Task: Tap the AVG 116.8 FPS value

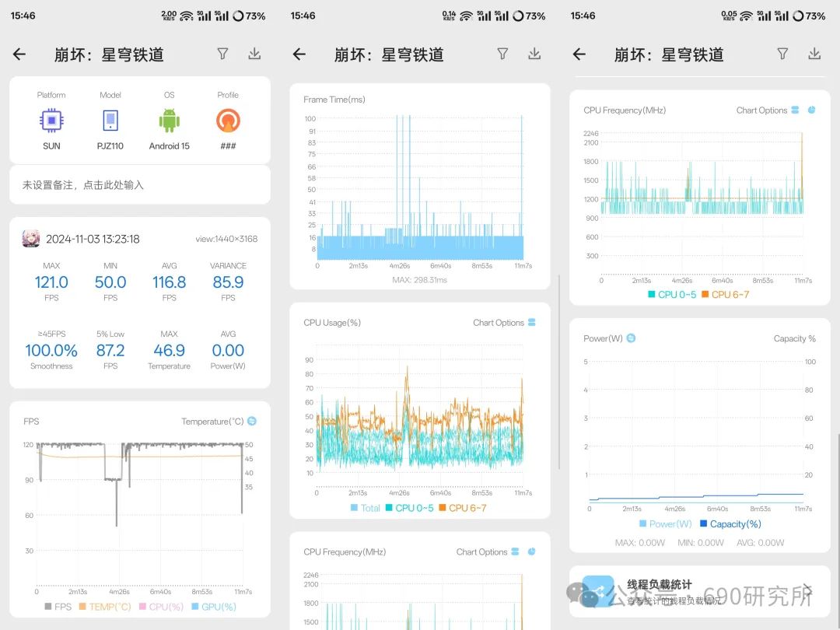Action: click(x=170, y=282)
